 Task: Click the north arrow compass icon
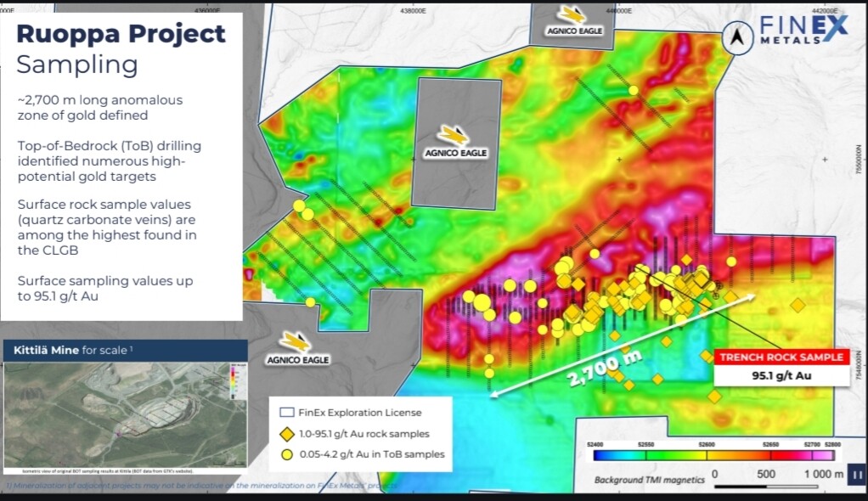point(736,35)
